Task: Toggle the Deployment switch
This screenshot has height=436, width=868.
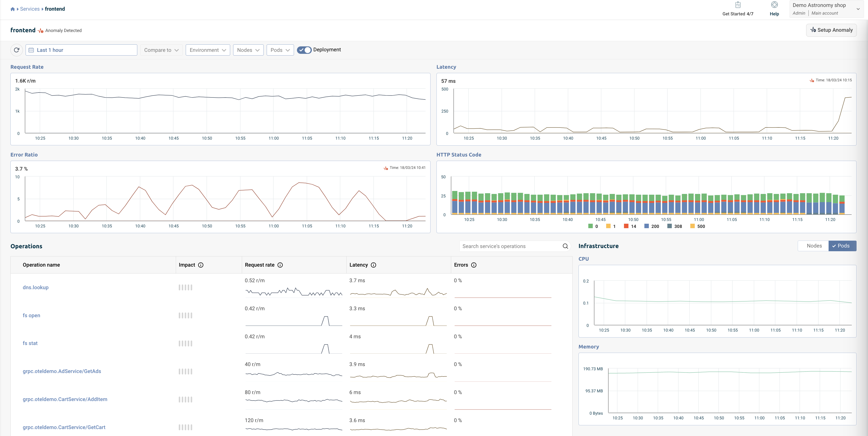Action: click(304, 50)
